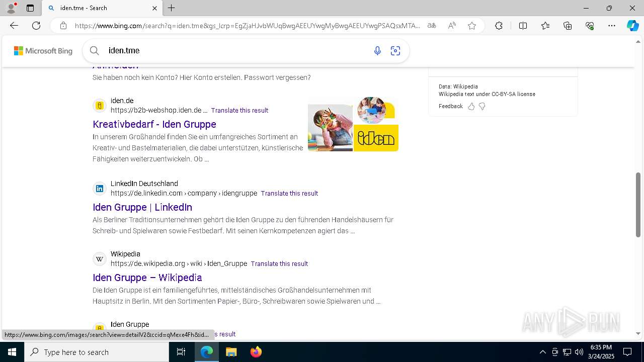Screen dimensions: 644x362
Task: Open Browser essentials heart icon
Action: (590, 26)
